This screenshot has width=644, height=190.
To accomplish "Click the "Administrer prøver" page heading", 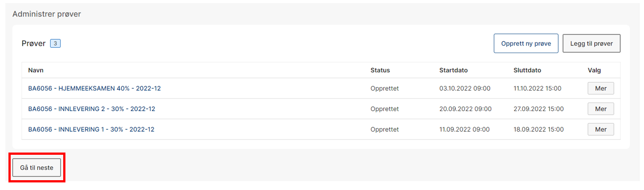I will (46, 14).
